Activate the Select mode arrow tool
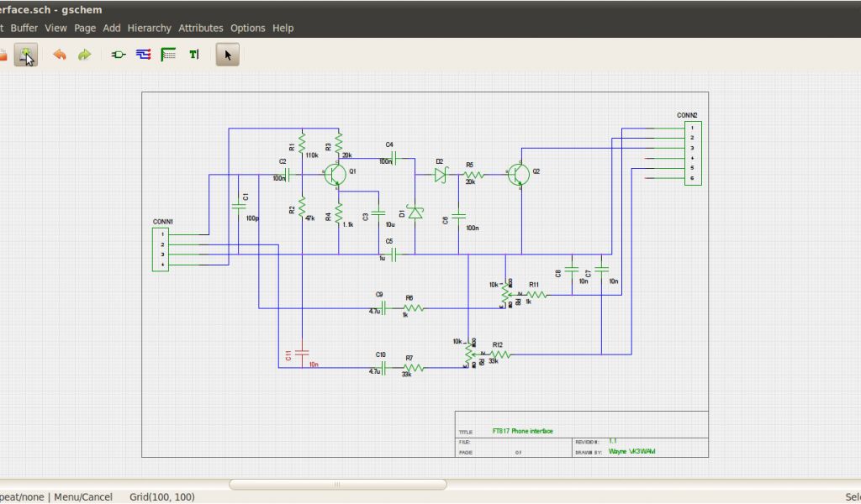861x504 pixels. (x=228, y=55)
